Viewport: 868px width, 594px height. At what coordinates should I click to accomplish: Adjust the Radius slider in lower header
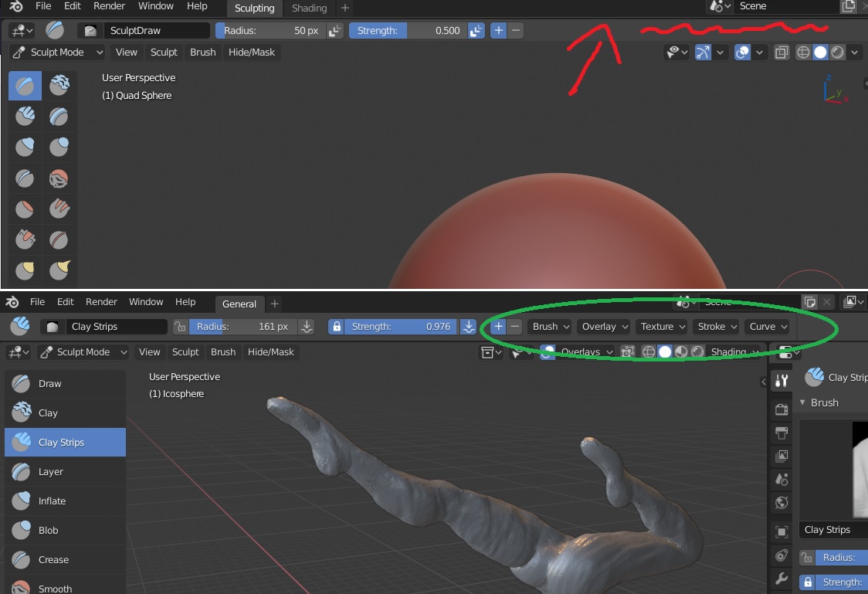point(243,327)
